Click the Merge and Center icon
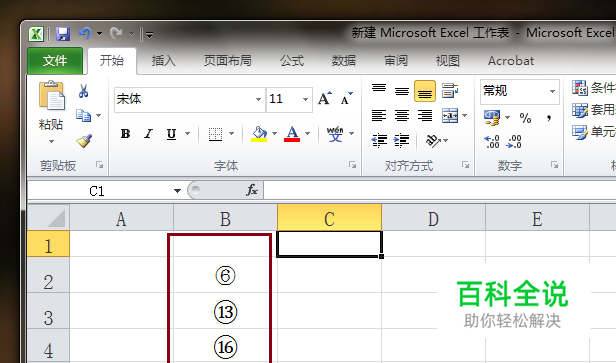Viewport: 616px width, 363px height. coord(450,116)
